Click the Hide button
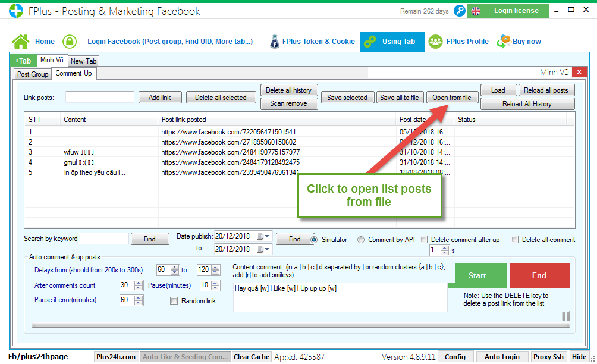Image resolution: width=597 pixels, height=364 pixels. 579,357
